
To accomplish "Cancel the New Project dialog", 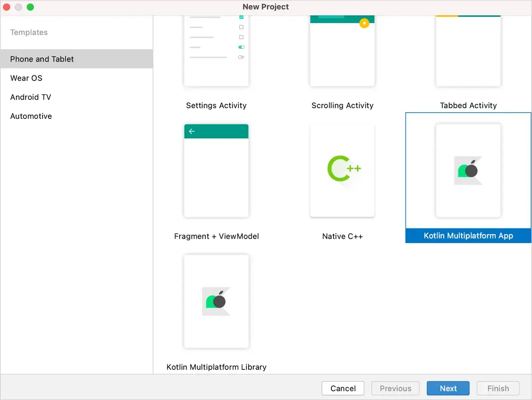I will (x=343, y=388).
